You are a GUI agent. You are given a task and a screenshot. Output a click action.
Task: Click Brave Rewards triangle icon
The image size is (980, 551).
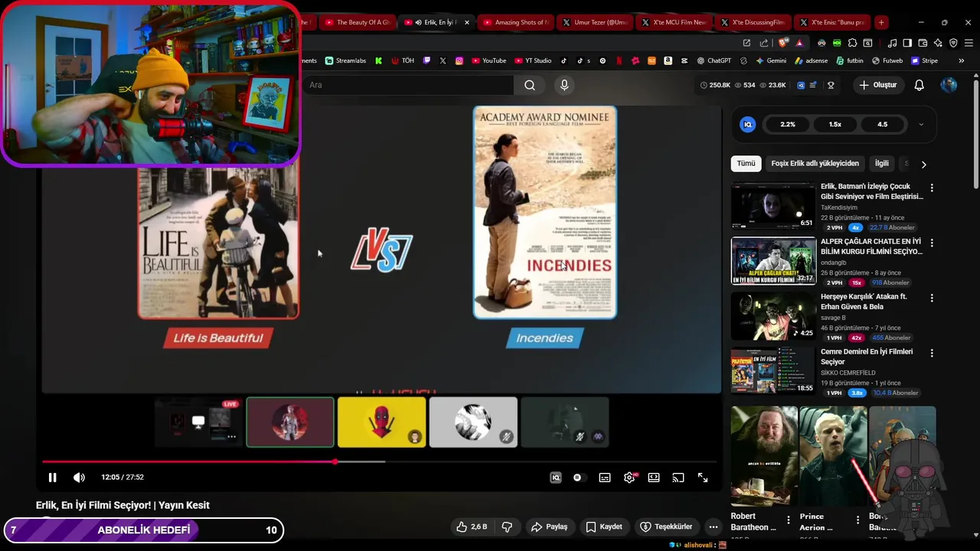pyautogui.click(x=799, y=43)
